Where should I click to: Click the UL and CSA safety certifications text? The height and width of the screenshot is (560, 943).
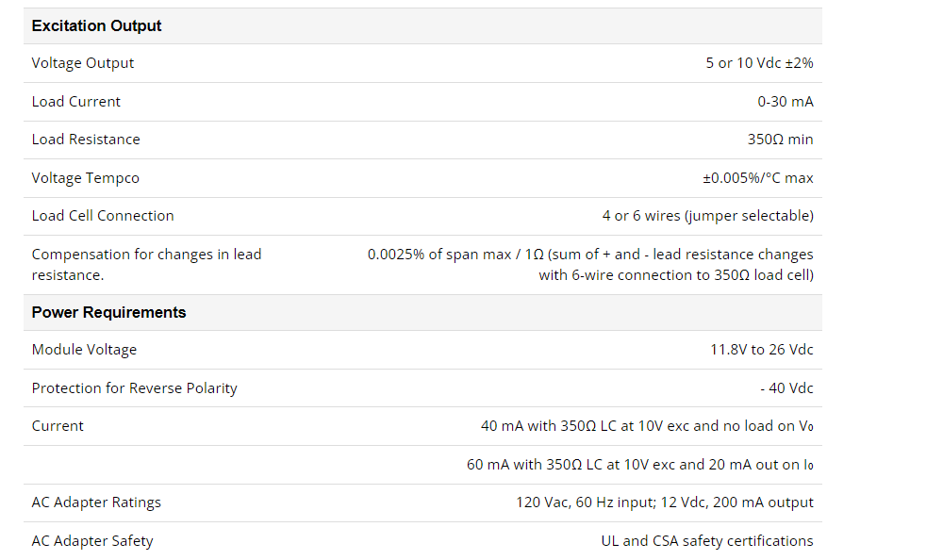[707, 541]
